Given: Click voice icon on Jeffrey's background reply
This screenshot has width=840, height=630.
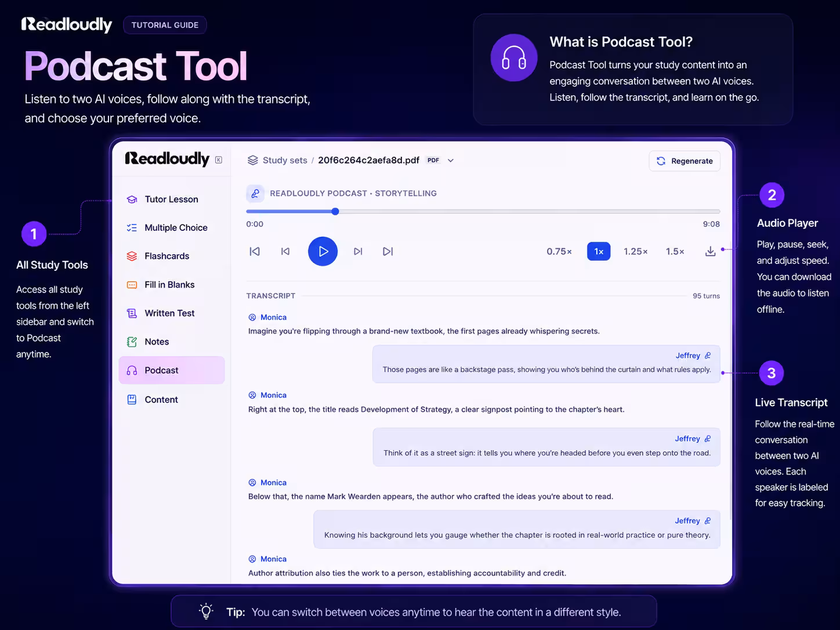Looking at the screenshot, I should pos(708,521).
